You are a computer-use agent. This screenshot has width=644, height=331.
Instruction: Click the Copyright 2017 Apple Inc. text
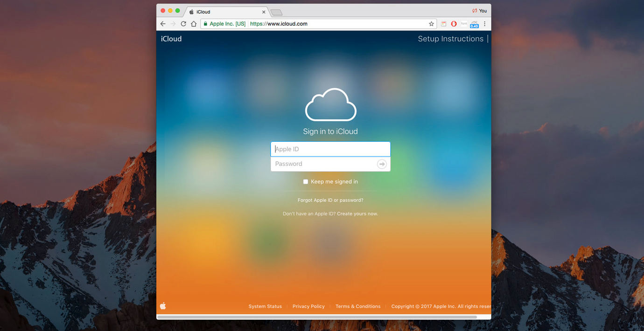[441, 306]
